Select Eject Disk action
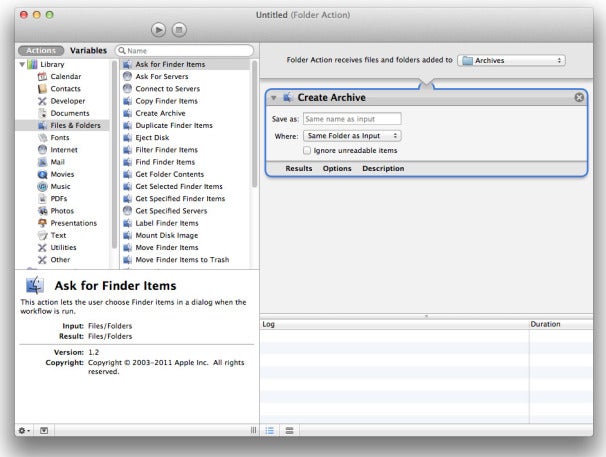Screen dimensions: 606x457 [185, 138]
